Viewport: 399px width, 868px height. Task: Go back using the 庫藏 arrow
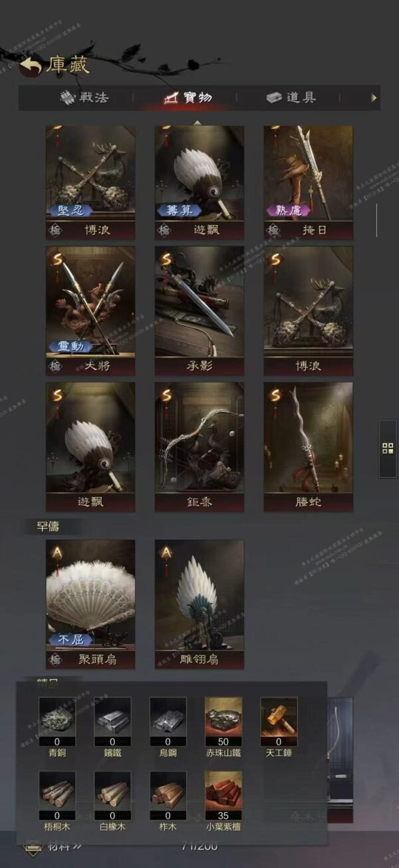31,65
